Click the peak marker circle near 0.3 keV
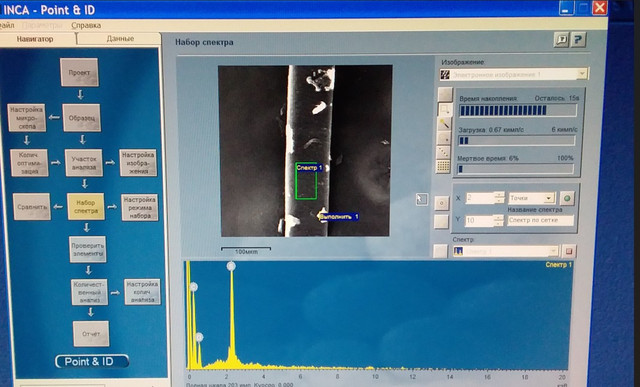This screenshot has height=387, width=640. [193, 287]
